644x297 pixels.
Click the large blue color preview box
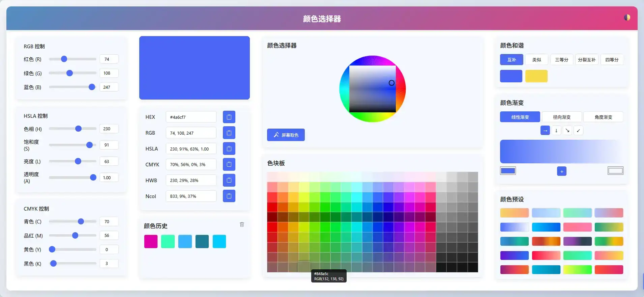pyautogui.click(x=195, y=68)
